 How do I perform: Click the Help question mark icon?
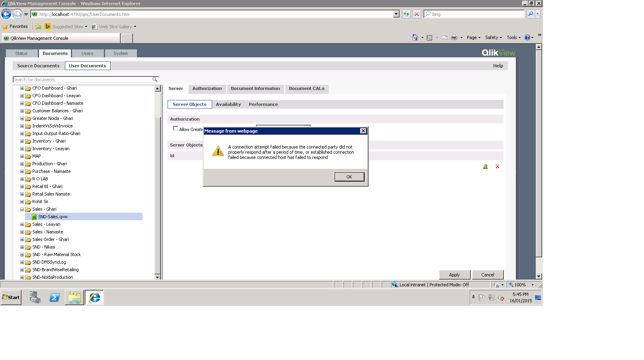(x=527, y=37)
